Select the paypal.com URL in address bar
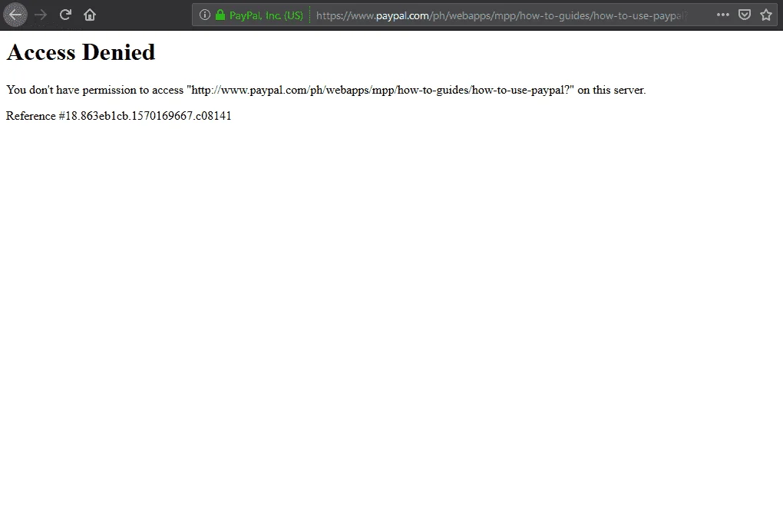The height and width of the screenshot is (532, 783). pyautogui.click(x=502, y=15)
